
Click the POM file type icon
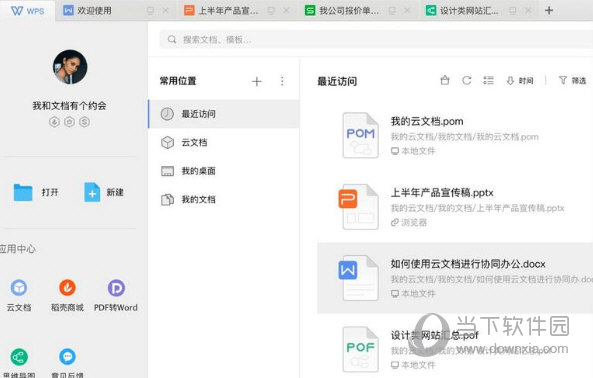coord(360,135)
